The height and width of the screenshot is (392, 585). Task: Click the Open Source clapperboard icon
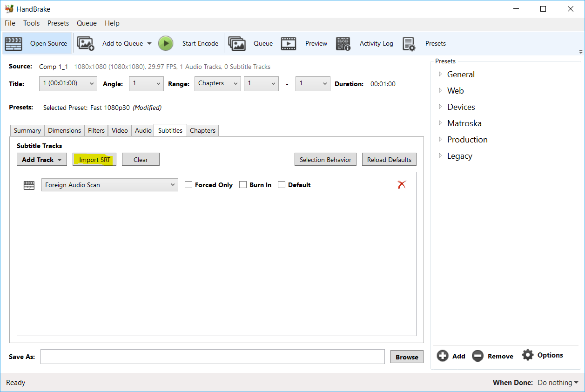tap(13, 44)
